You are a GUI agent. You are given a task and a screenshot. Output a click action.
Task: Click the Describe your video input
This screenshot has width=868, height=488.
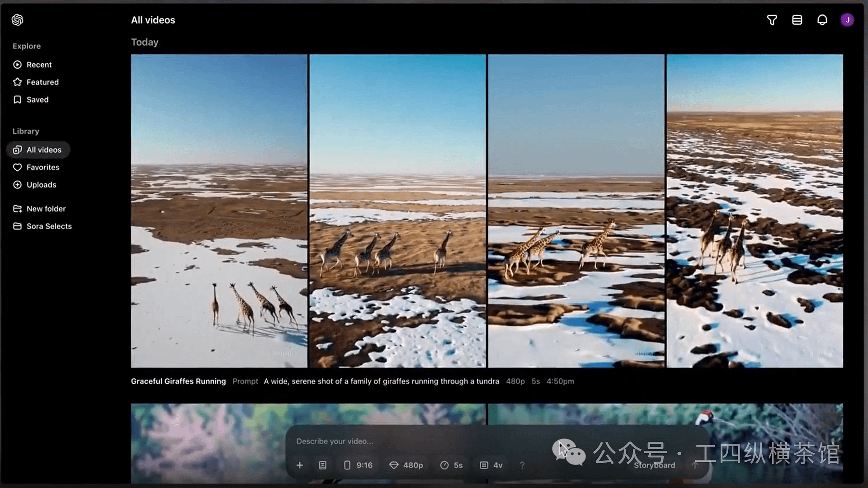click(x=407, y=441)
